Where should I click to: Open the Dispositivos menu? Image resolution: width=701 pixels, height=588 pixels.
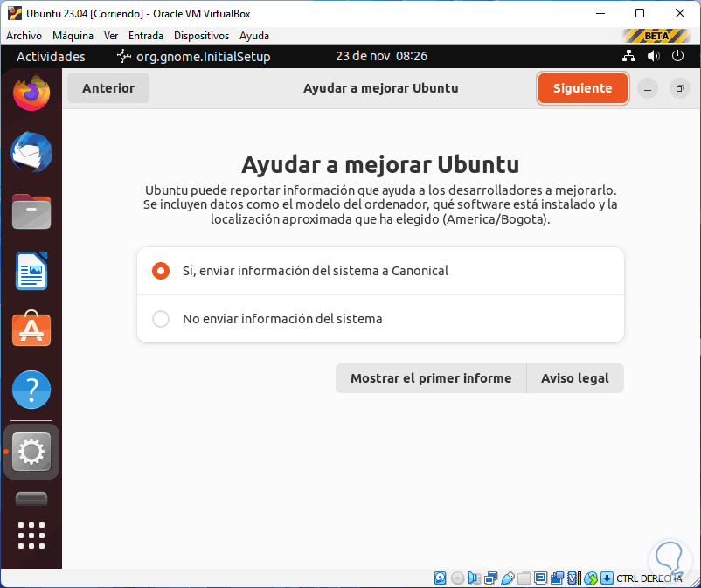click(201, 36)
